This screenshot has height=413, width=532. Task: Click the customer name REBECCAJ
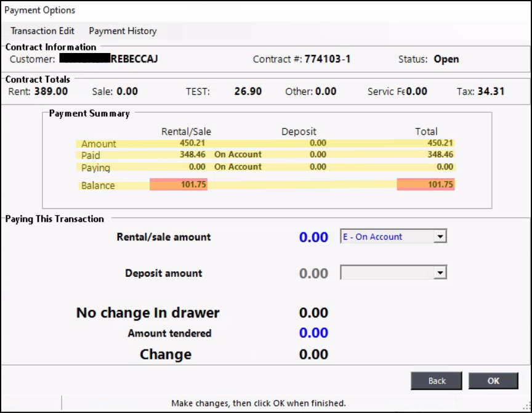coord(134,60)
